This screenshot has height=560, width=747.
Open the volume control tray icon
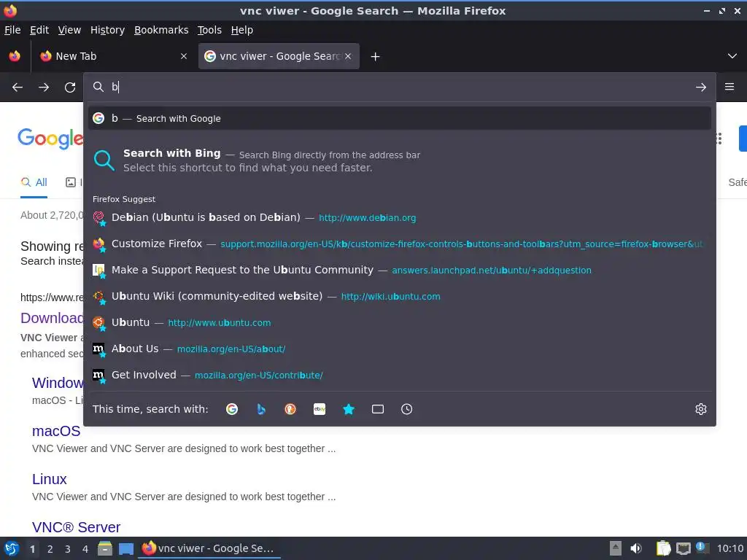pyautogui.click(x=636, y=548)
